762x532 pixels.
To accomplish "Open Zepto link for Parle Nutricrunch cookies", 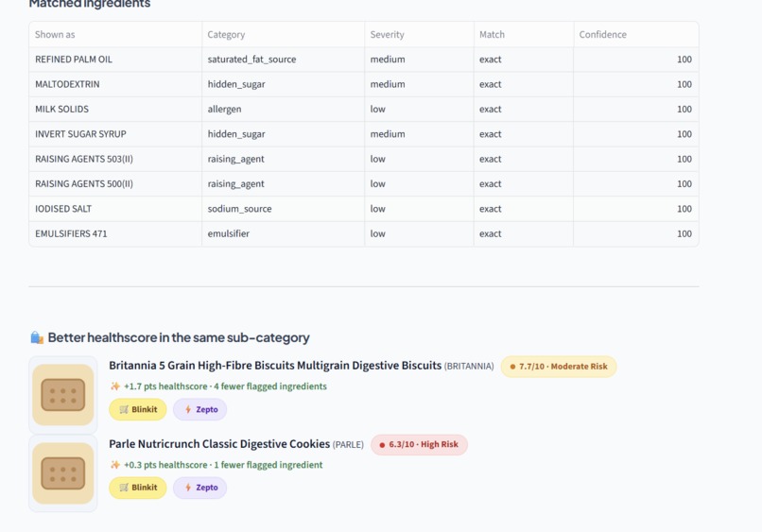I will [199, 488].
